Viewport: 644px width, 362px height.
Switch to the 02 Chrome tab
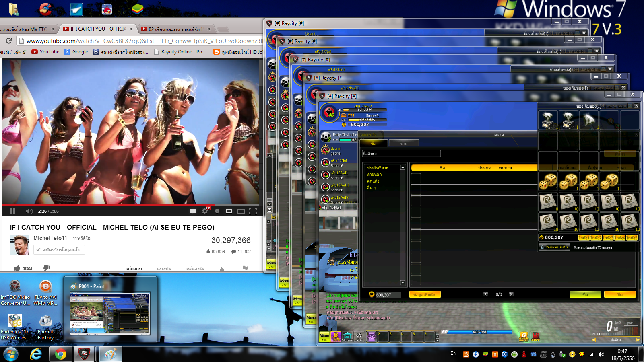[x=176, y=29]
